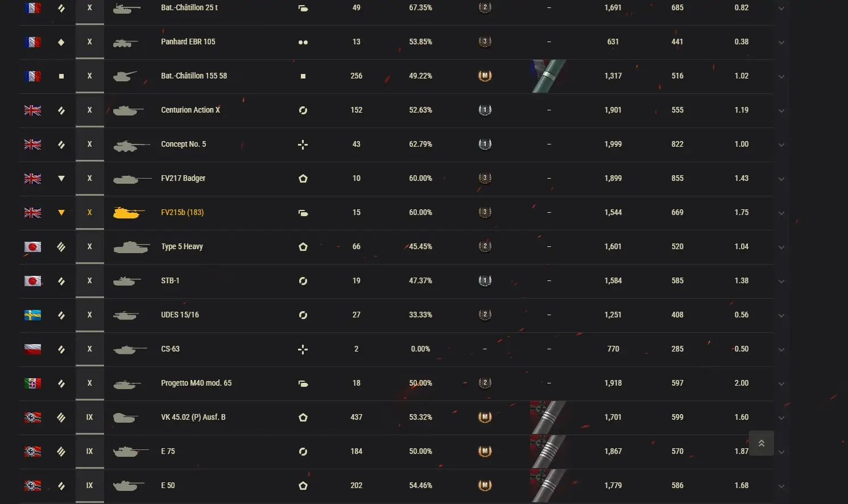This screenshot has height=504, width=848.
Task: Click the VK 45.02 (P) Ausf. B gun mark image
Action: [x=548, y=417]
